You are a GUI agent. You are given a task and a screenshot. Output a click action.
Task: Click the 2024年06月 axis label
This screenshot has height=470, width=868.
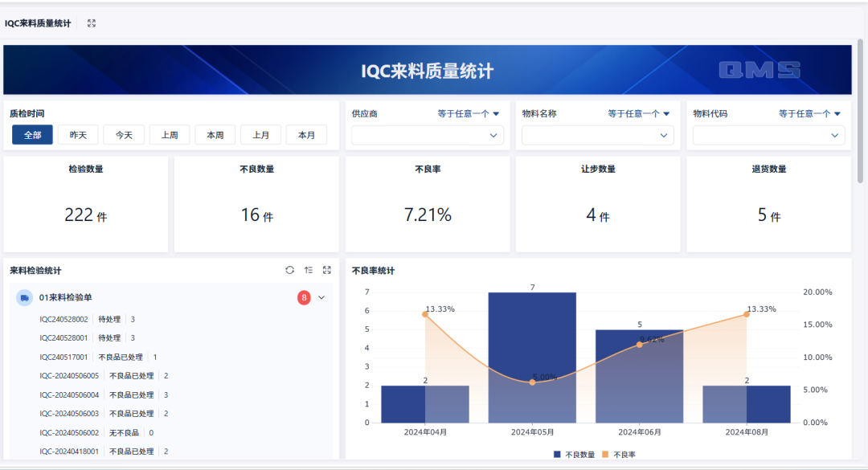640,431
